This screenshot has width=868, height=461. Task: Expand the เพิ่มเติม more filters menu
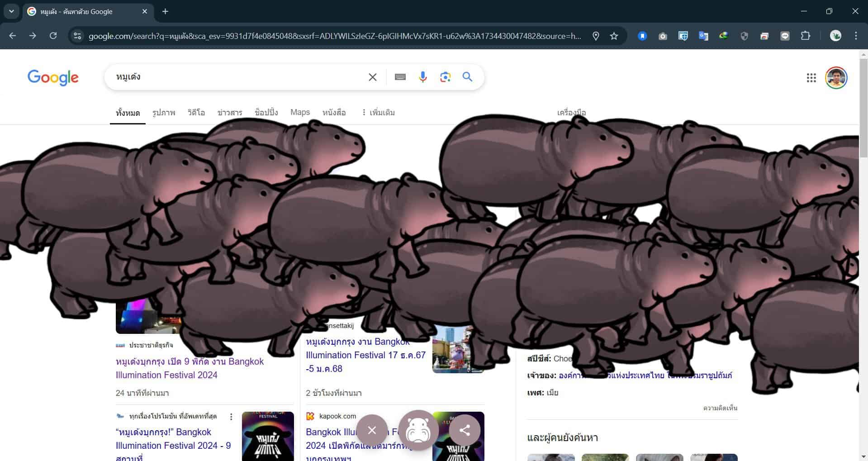point(378,112)
